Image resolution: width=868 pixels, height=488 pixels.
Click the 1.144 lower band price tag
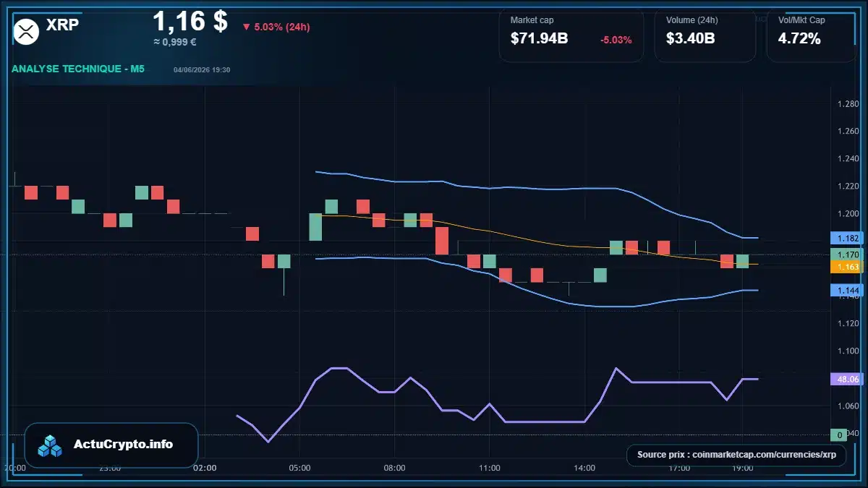846,291
